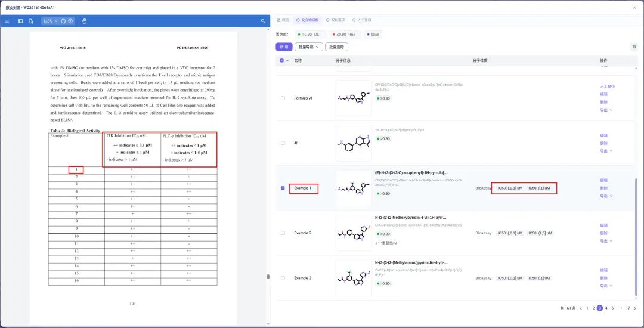
Task: Expand 导出 dropdown for Example 2
Action: click(x=606, y=241)
